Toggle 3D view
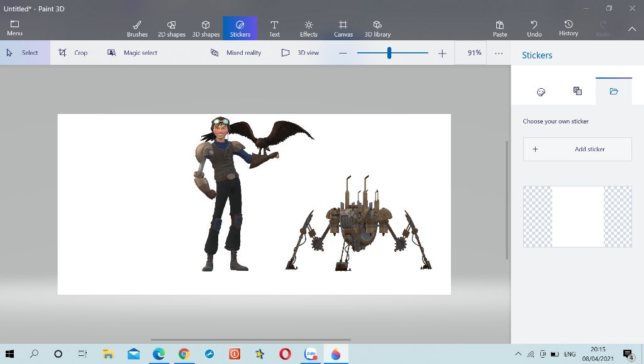The image size is (644, 364). [300, 53]
